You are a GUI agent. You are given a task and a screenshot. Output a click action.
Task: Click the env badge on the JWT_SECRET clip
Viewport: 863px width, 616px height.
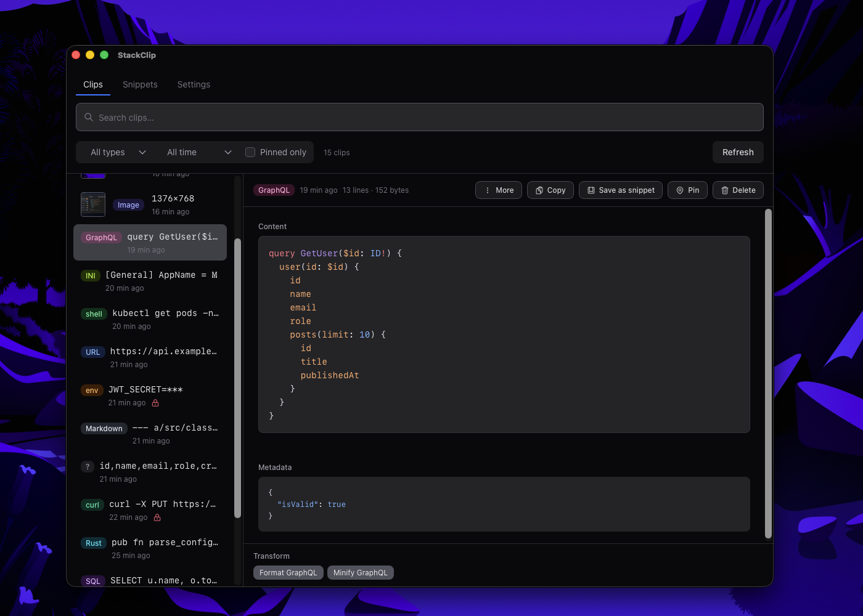point(91,390)
